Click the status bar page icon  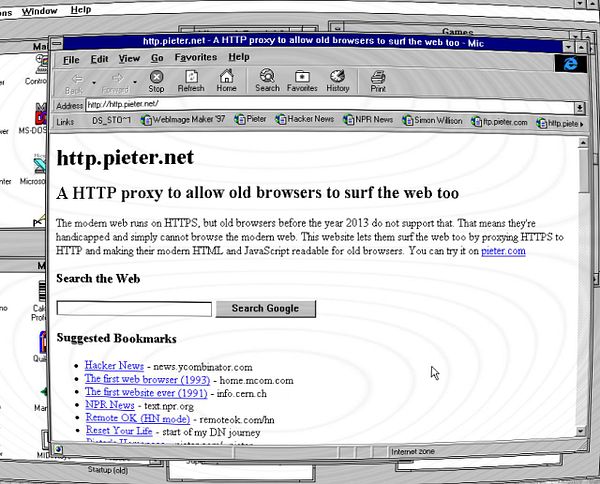(x=58, y=450)
